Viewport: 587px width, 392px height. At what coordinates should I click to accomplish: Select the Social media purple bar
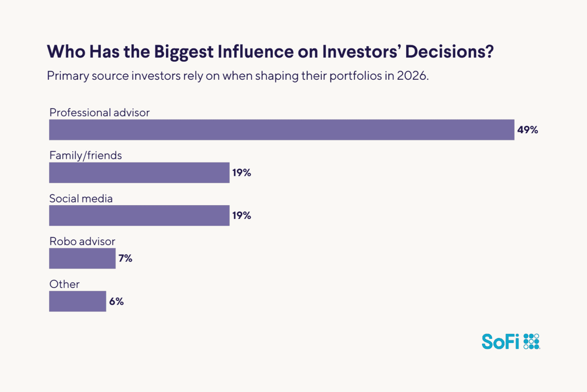(139, 216)
